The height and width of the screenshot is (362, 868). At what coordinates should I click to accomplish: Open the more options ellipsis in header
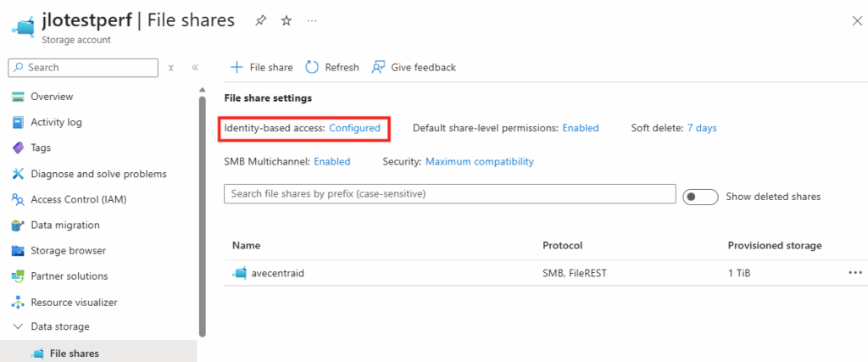tap(313, 21)
